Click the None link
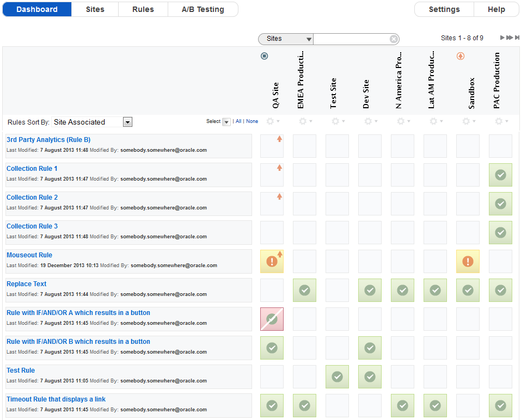The image size is (521, 420). (252, 121)
